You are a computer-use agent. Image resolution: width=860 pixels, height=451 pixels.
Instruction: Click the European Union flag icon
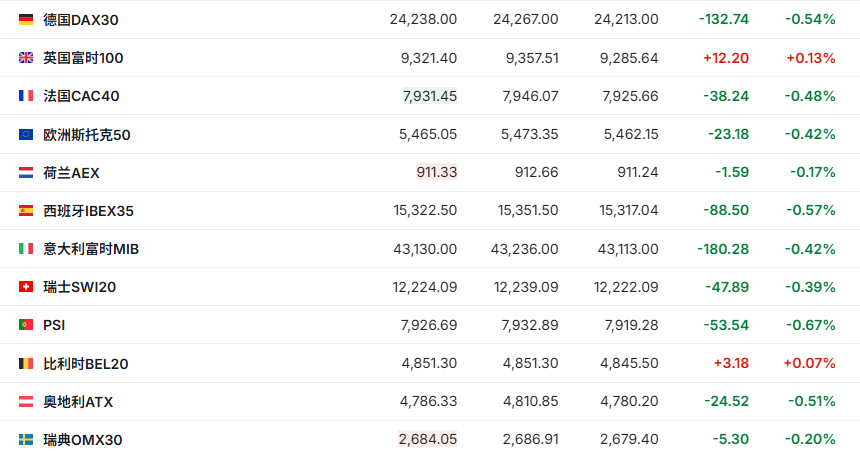pos(26,134)
